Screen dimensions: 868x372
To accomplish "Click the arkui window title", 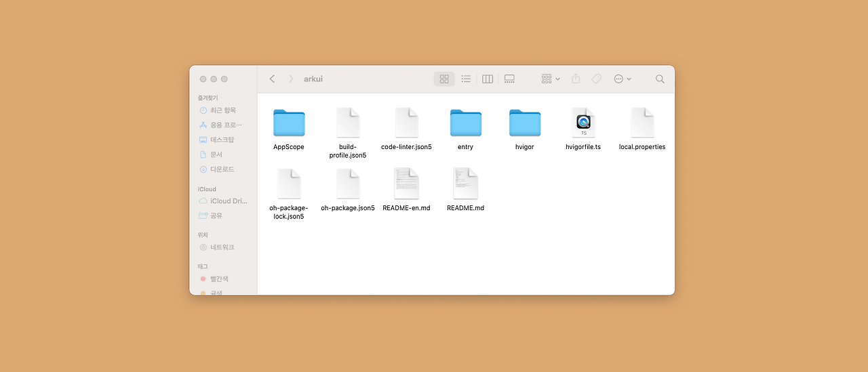I will click(x=313, y=79).
